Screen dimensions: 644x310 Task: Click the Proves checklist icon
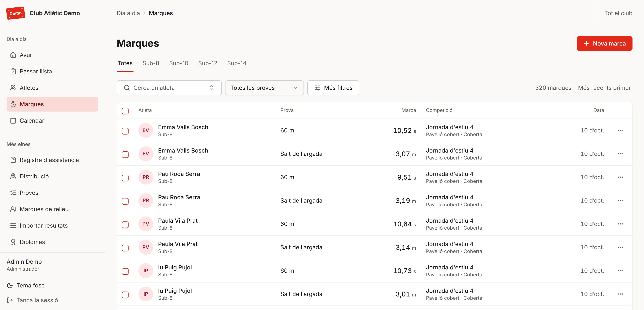[x=13, y=193]
